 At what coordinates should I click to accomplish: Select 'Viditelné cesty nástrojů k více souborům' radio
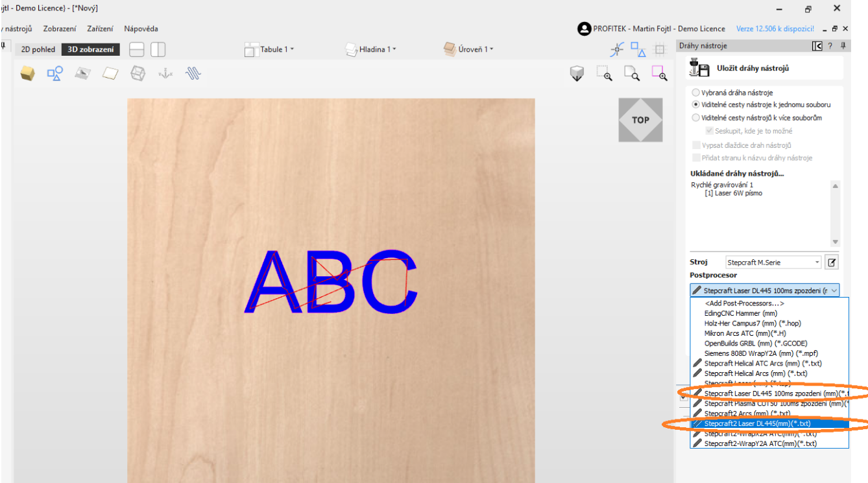click(x=696, y=118)
